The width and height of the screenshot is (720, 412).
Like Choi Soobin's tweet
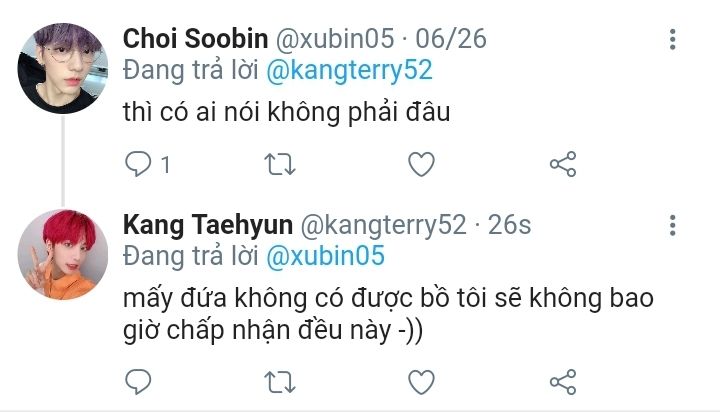[422, 163]
